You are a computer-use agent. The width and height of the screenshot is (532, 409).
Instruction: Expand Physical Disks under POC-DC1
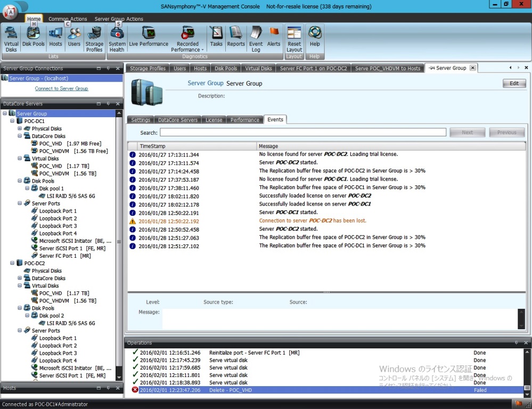(20, 129)
